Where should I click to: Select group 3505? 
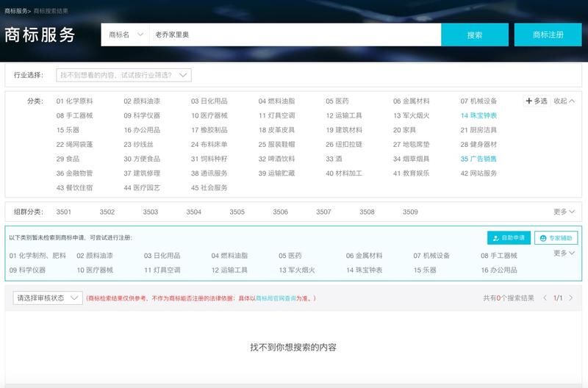237,212
